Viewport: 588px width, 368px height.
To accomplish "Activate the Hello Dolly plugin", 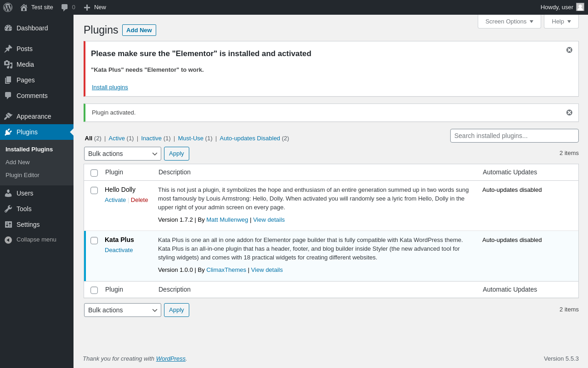I will click(115, 200).
